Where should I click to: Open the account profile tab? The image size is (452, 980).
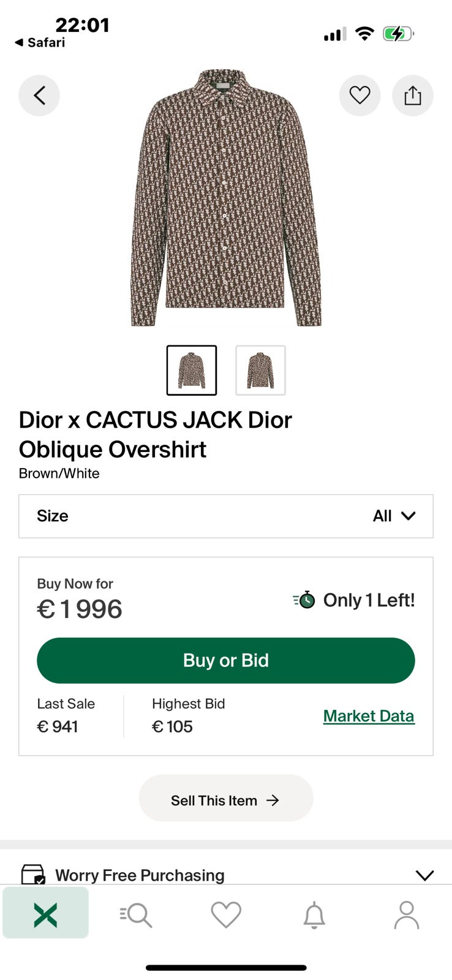(406, 915)
